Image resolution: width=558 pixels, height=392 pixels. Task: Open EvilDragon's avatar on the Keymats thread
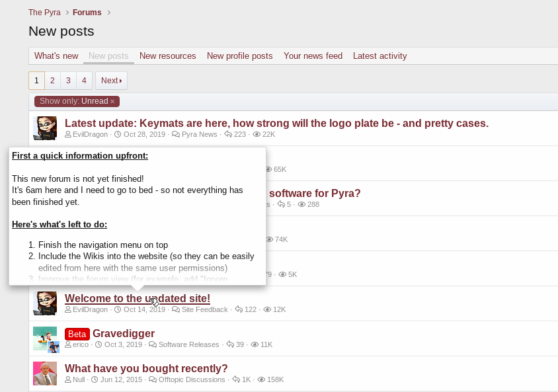[x=45, y=128]
